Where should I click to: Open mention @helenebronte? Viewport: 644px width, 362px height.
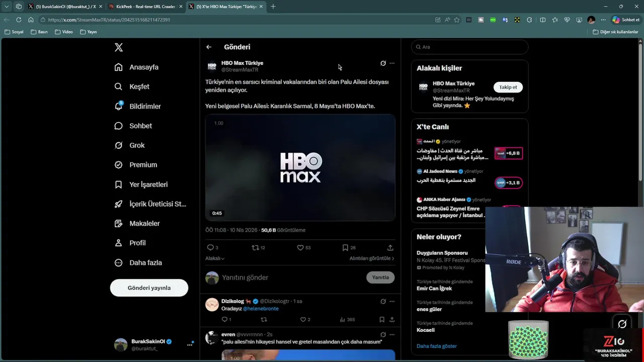(x=261, y=309)
